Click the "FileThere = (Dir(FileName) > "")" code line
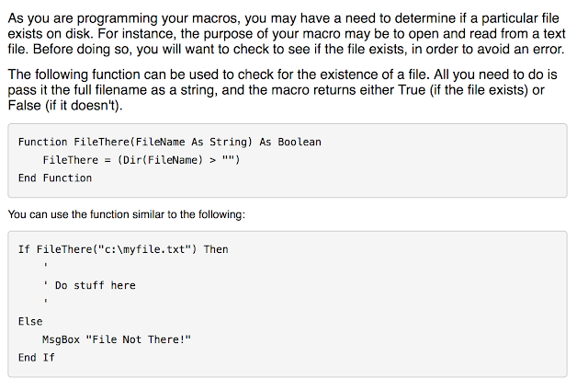The width and height of the screenshot is (588, 390). pos(141,160)
